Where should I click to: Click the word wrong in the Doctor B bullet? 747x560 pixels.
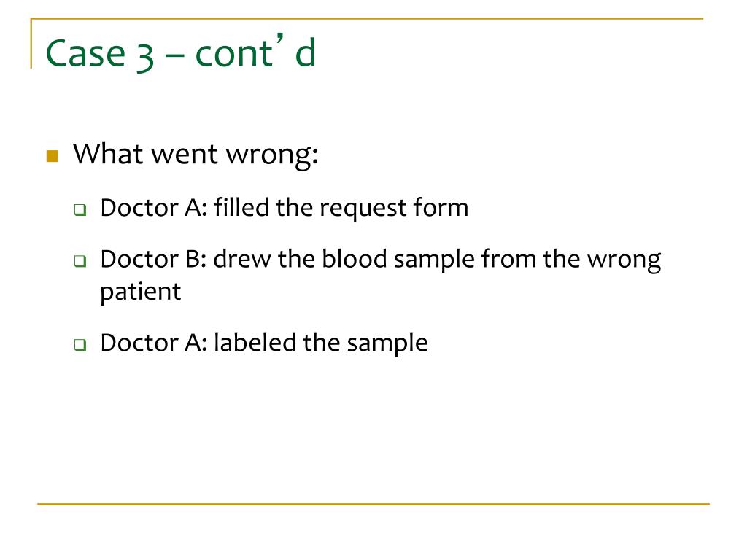tap(624, 260)
